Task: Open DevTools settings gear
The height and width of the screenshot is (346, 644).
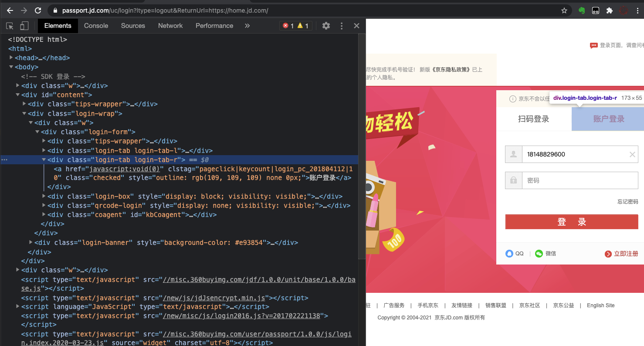Action: 326,26
